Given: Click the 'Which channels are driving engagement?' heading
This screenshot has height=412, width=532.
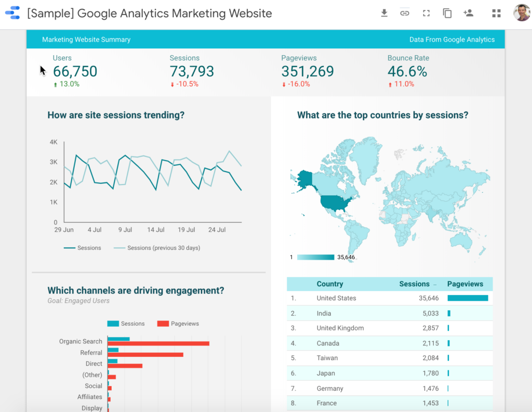Looking at the screenshot, I should click(x=136, y=290).
